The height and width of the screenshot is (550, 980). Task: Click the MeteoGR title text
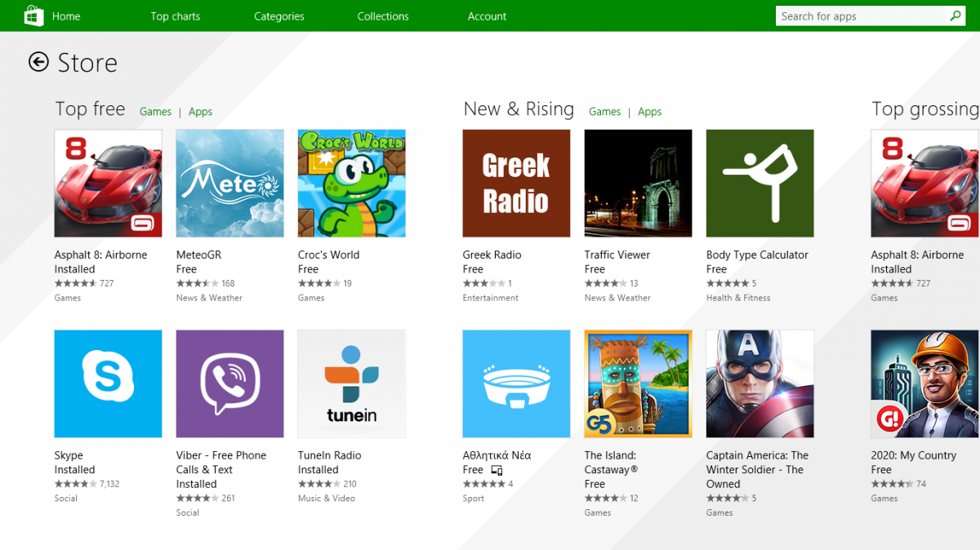[198, 255]
